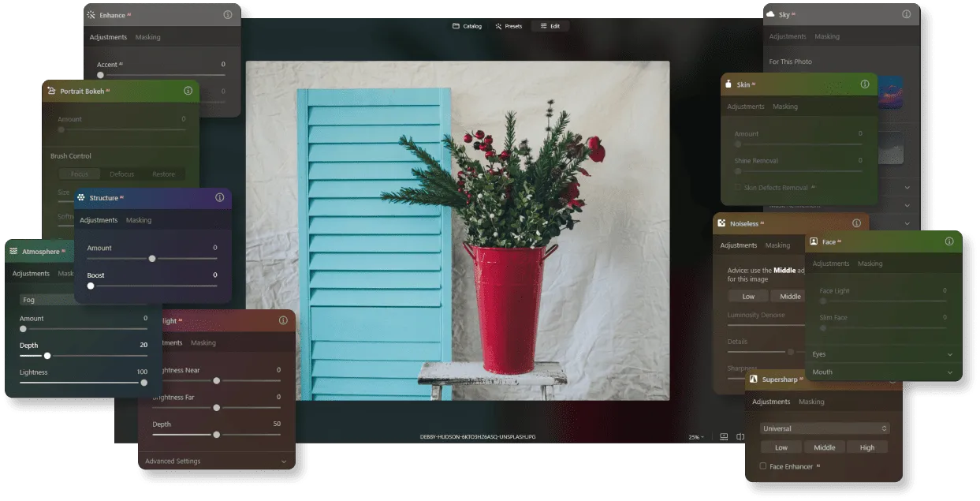Switch to the Masking tab in Structure panel

(x=139, y=220)
